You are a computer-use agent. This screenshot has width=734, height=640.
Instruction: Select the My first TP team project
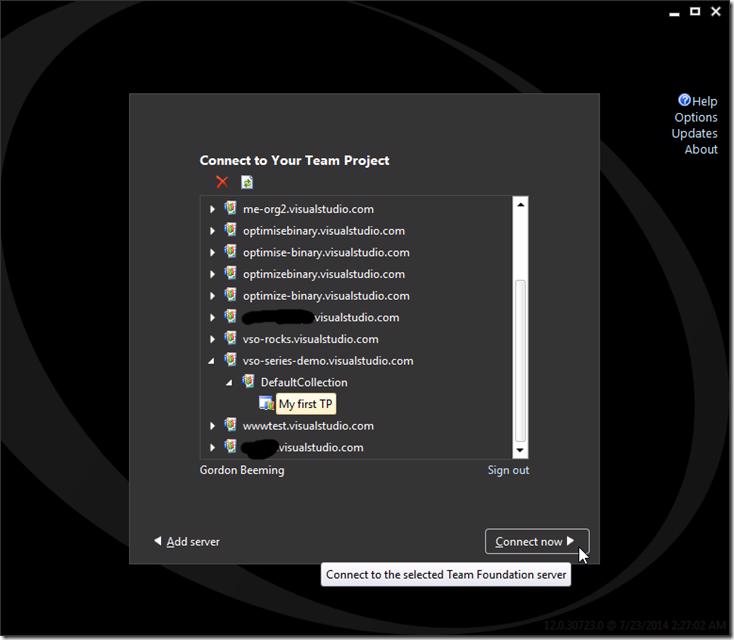pos(306,404)
